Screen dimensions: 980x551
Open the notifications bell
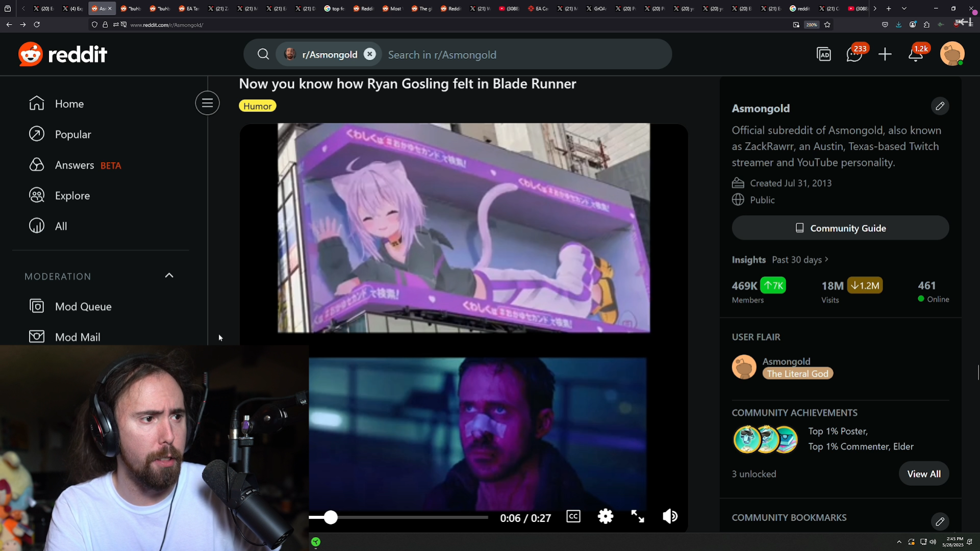[916, 55]
